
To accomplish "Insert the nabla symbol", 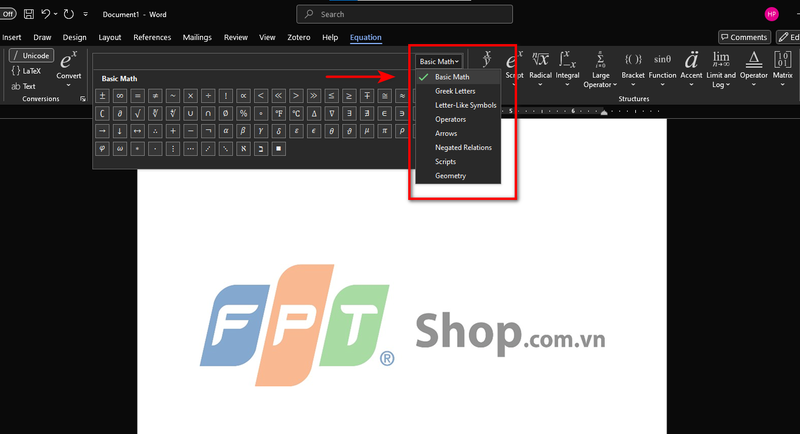I will click(x=332, y=113).
